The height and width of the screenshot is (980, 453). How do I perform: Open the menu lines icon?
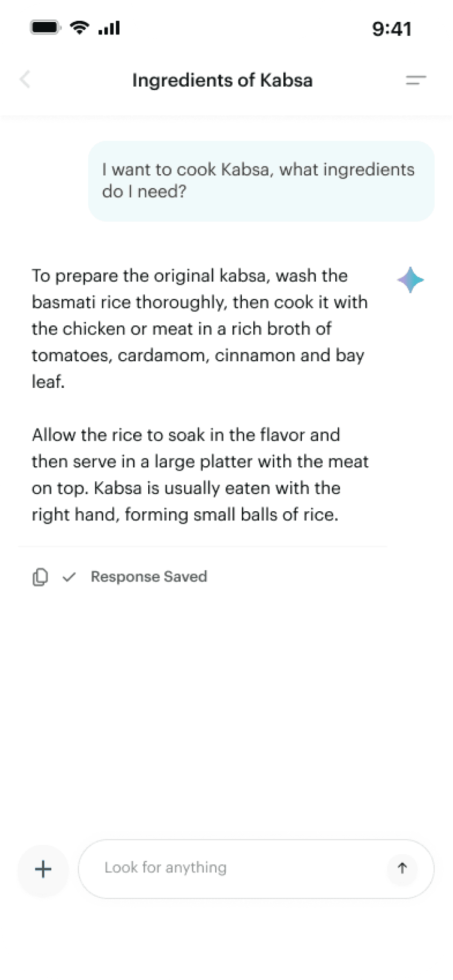416,80
